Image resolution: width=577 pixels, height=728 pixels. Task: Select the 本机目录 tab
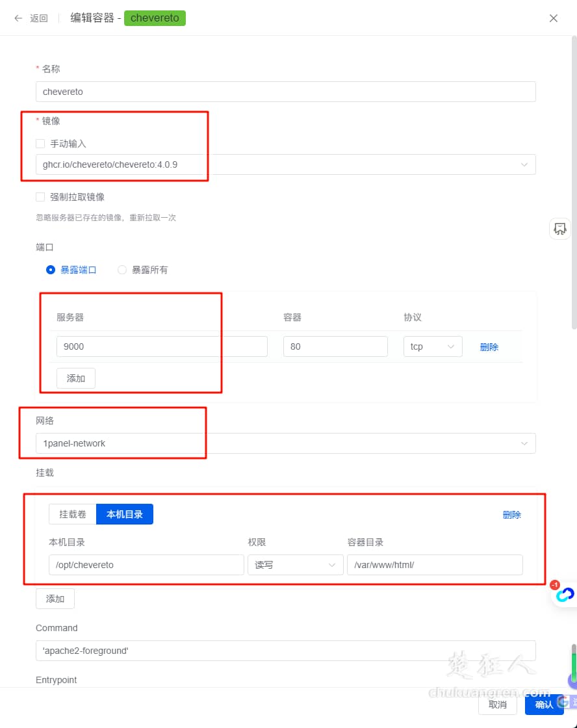pyautogui.click(x=125, y=514)
